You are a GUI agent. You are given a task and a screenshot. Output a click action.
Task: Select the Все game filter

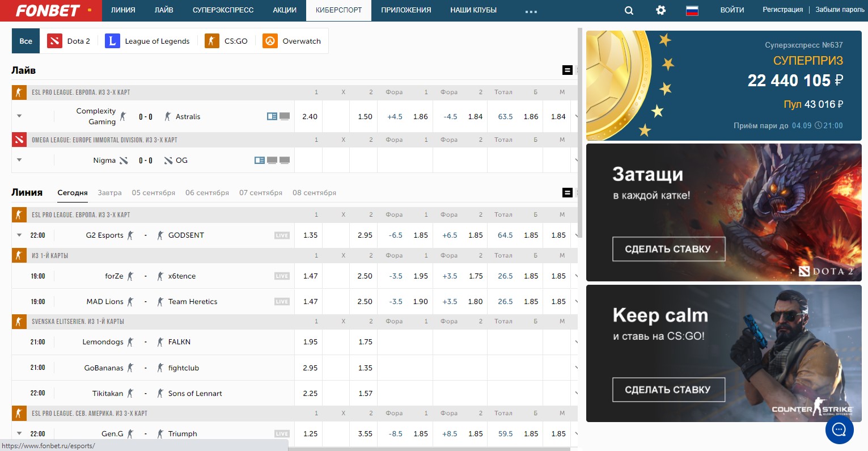pyautogui.click(x=26, y=41)
